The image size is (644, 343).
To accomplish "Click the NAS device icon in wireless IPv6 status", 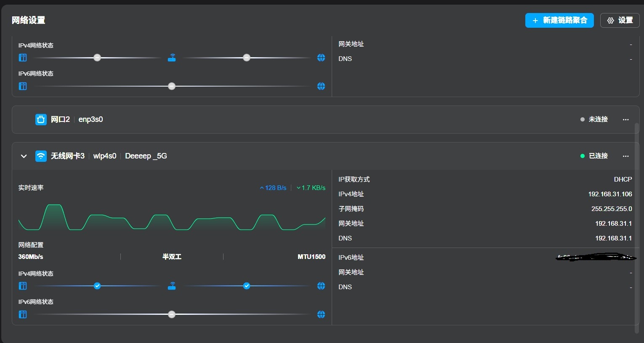I will click(23, 314).
